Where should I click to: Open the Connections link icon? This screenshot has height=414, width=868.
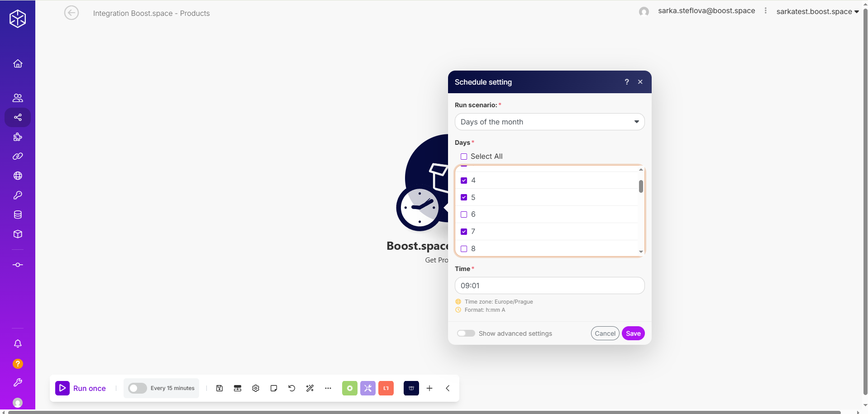(x=18, y=157)
